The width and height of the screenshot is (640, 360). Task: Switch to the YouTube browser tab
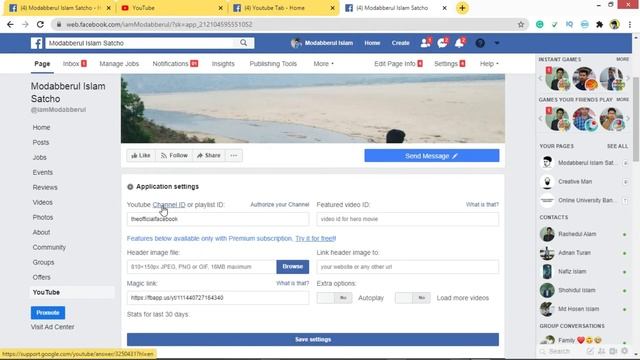pyautogui.click(x=171, y=8)
